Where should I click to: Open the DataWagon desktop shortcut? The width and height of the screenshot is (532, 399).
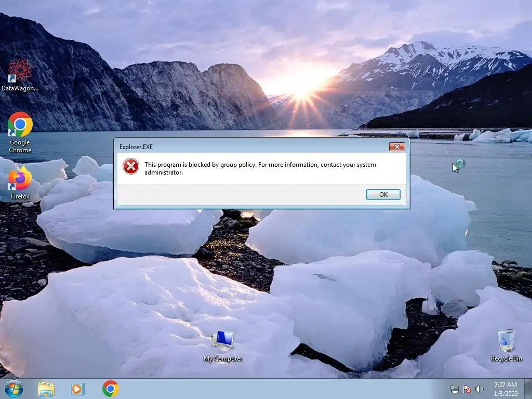20,75
